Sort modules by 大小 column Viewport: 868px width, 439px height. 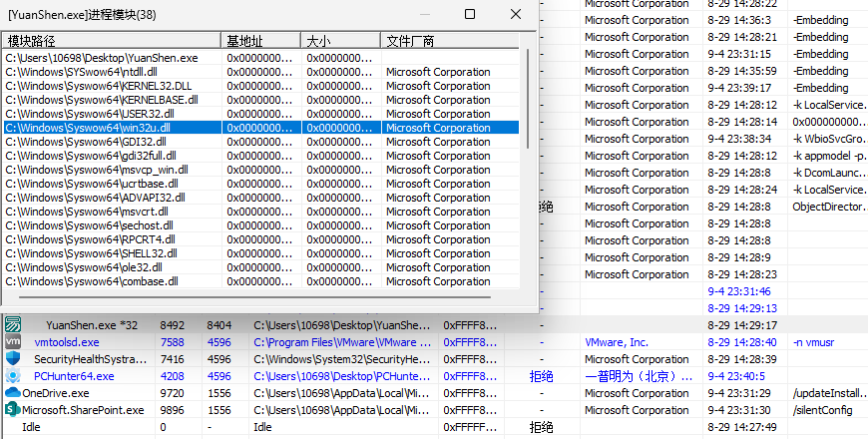click(341, 41)
